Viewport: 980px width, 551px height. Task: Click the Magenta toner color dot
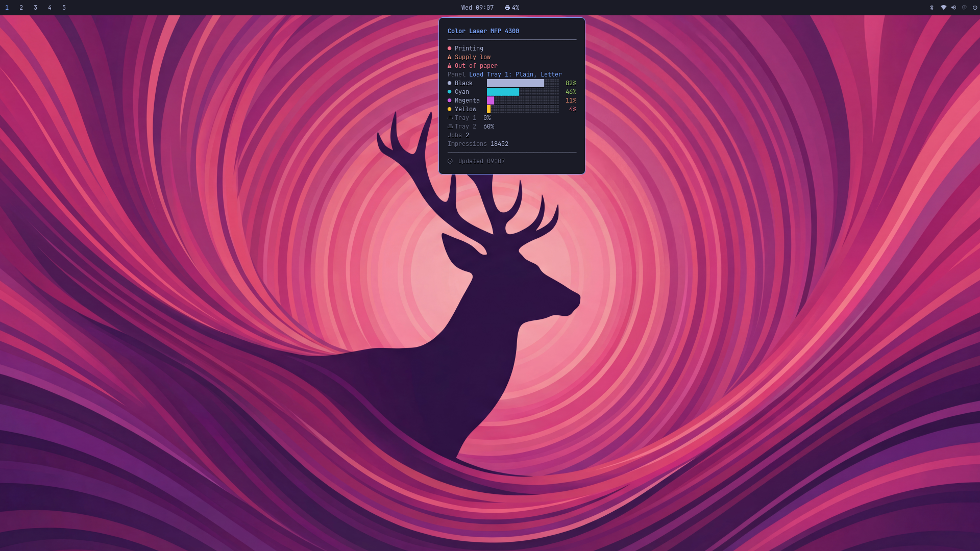450,101
